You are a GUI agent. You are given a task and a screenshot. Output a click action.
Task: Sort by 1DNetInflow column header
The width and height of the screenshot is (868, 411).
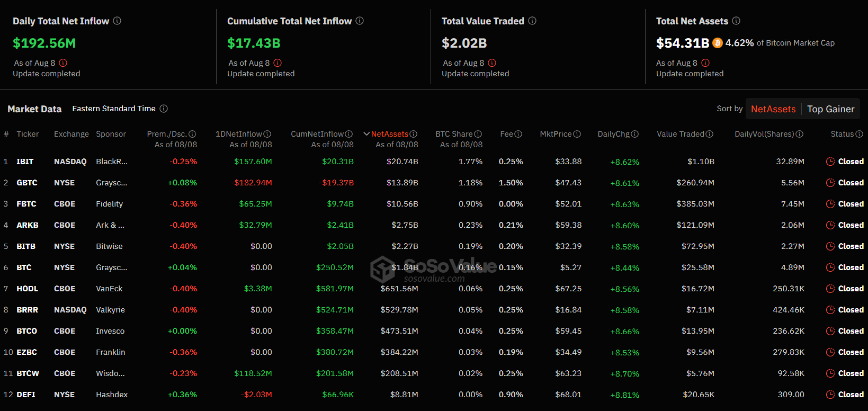pyautogui.click(x=239, y=134)
